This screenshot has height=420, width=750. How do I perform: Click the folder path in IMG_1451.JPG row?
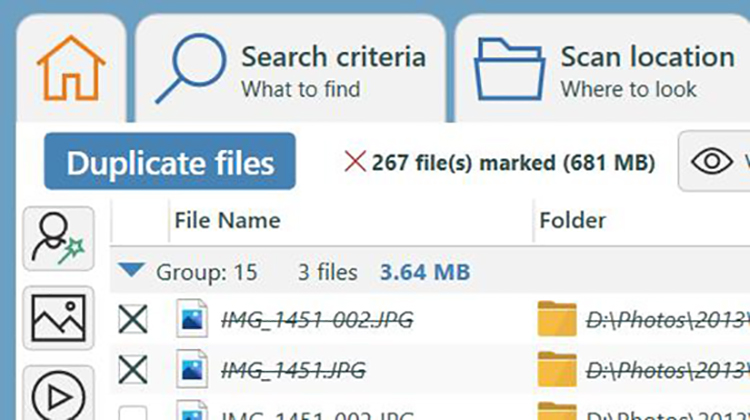pos(668,371)
